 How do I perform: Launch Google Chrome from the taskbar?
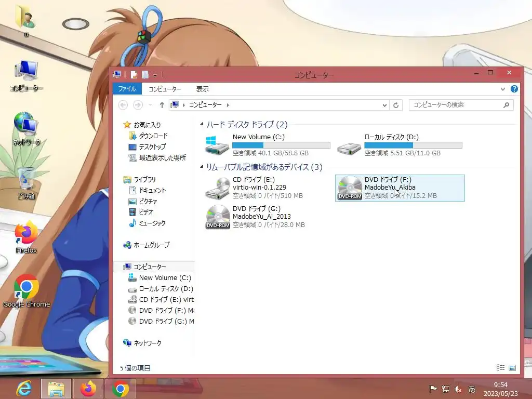coord(121,389)
